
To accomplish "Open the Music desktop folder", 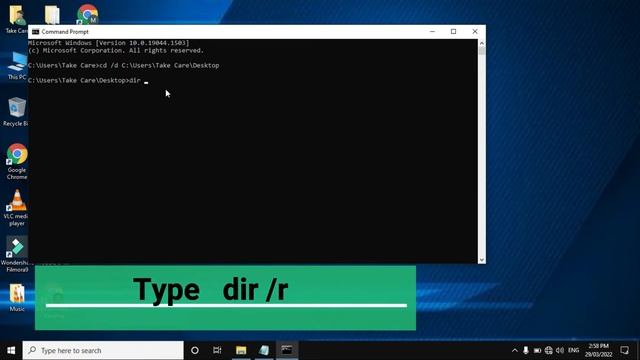I will tap(17, 298).
